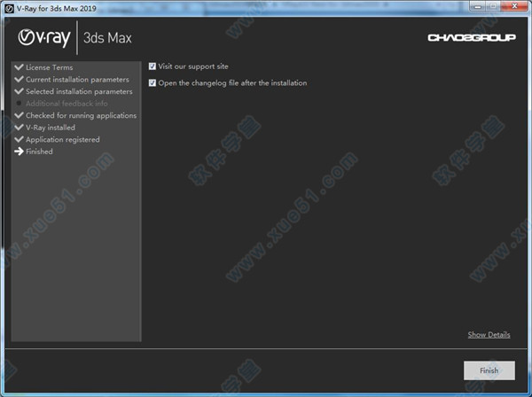Image resolution: width=532 pixels, height=397 pixels.
Task: Select the Application registered step
Action: (x=63, y=140)
